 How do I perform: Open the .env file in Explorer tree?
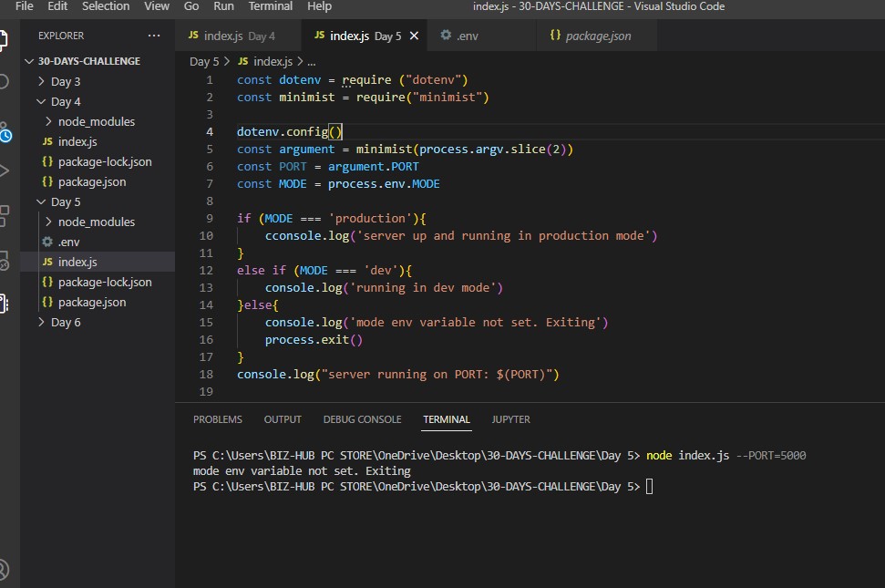pyautogui.click(x=68, y=242)
